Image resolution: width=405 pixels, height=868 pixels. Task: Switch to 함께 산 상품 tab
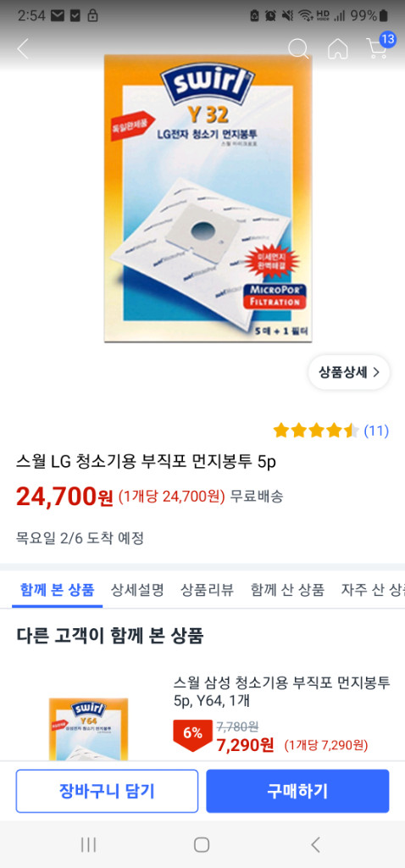pyautogui.click(x=287, y=590)
